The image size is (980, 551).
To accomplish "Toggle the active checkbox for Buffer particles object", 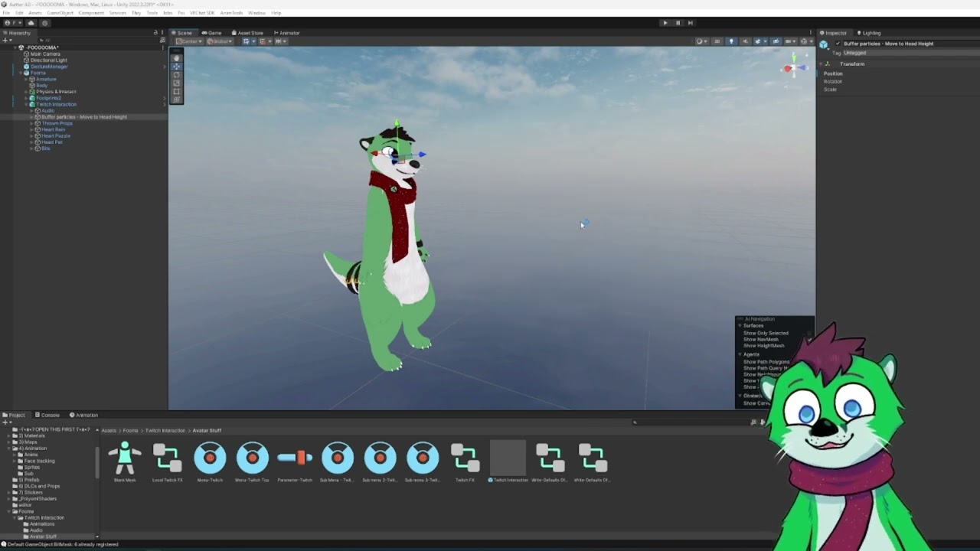I will pos(838,44).
